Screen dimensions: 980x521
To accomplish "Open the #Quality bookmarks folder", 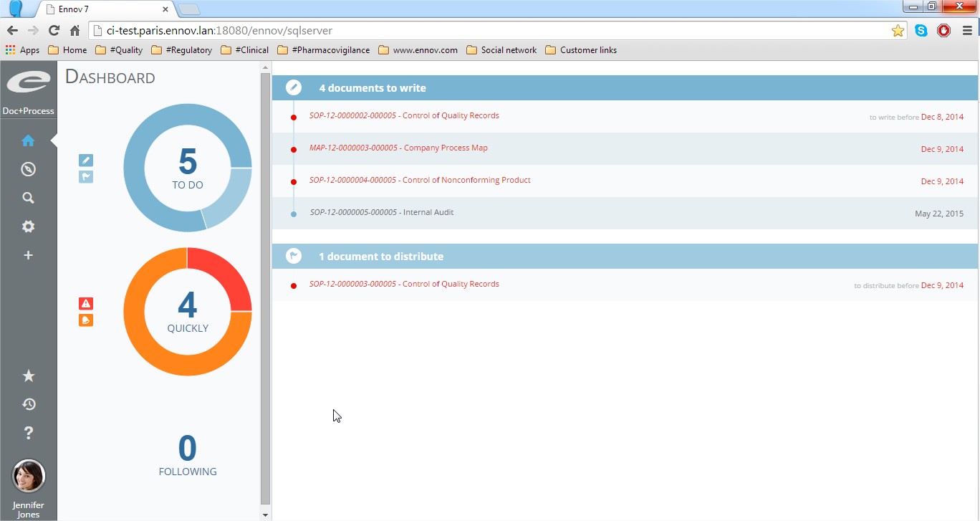I will point(119,50).
